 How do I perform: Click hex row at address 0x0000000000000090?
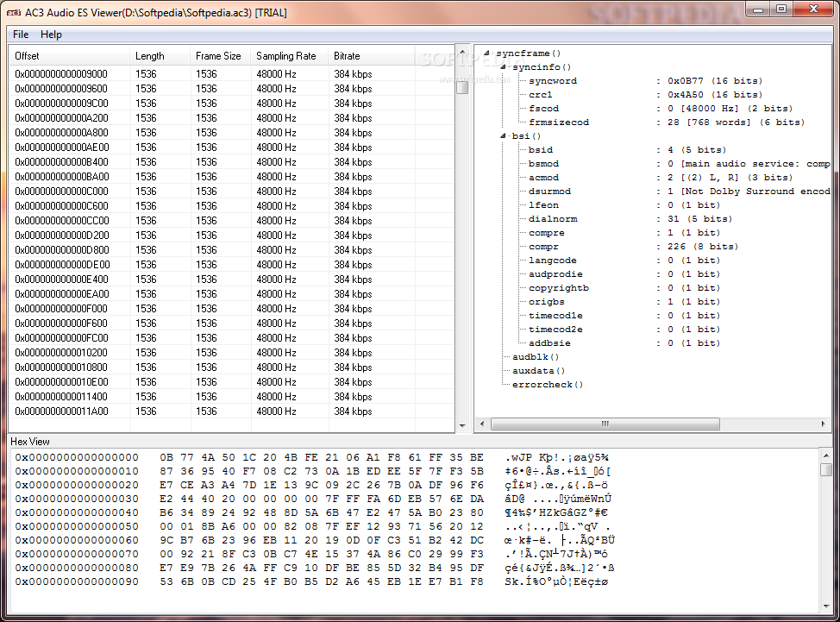tap(312, 581)
